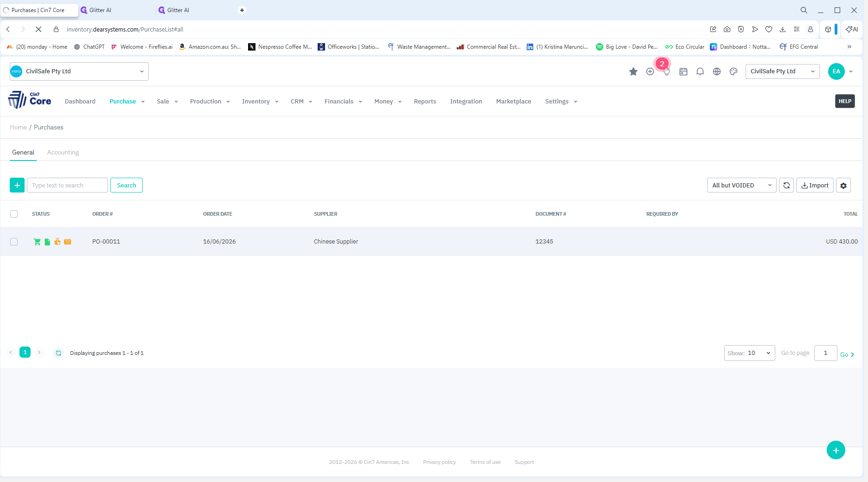
Task: Click the orange payment card icon on PO-00011
Action: click(68, 242)
